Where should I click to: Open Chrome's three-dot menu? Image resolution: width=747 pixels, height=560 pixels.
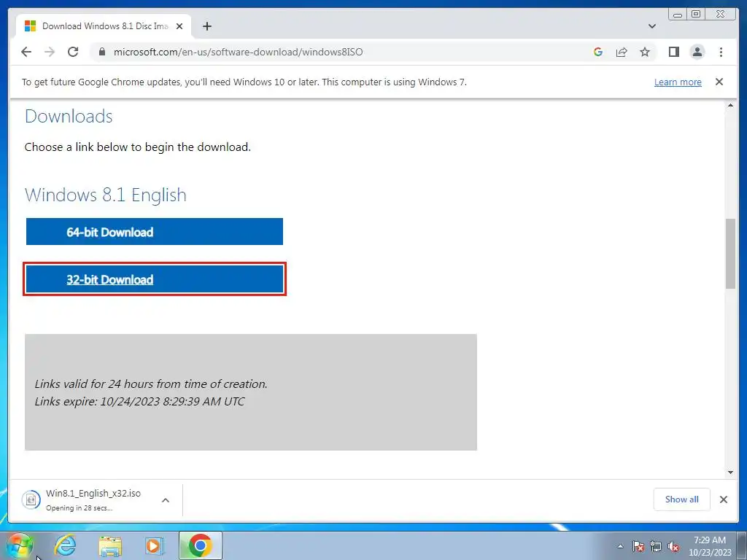721,52
